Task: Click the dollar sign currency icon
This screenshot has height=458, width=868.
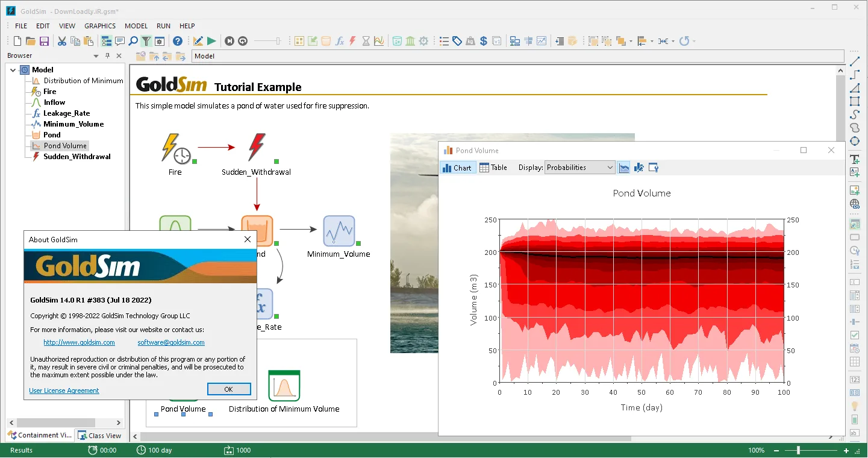Action: point(483,41)
